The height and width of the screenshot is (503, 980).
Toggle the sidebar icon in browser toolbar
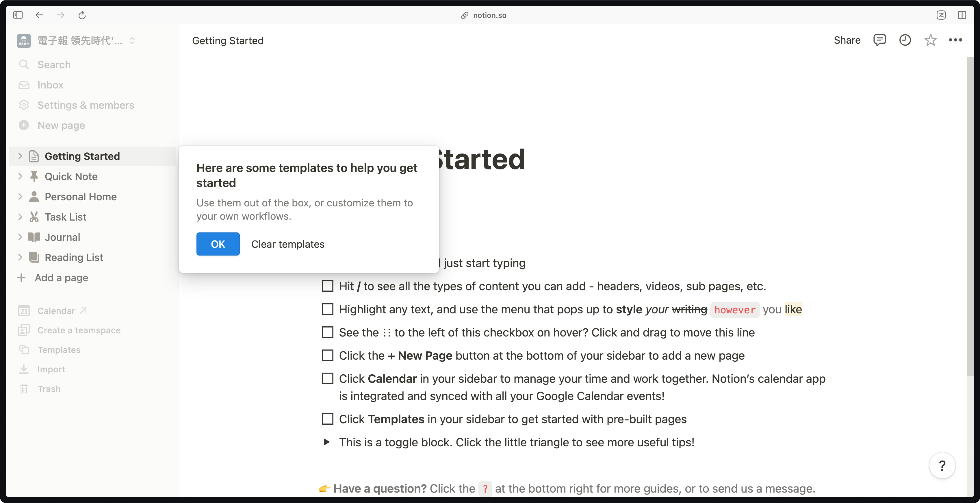click(18, 15)
